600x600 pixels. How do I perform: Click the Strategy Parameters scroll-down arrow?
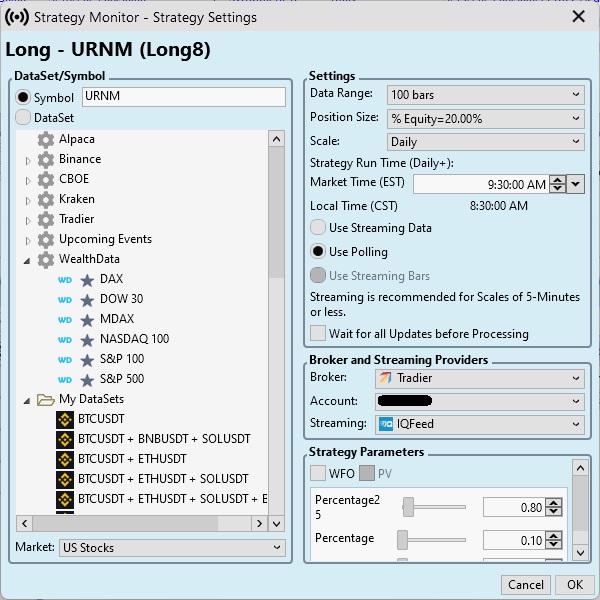click(580, 553)
